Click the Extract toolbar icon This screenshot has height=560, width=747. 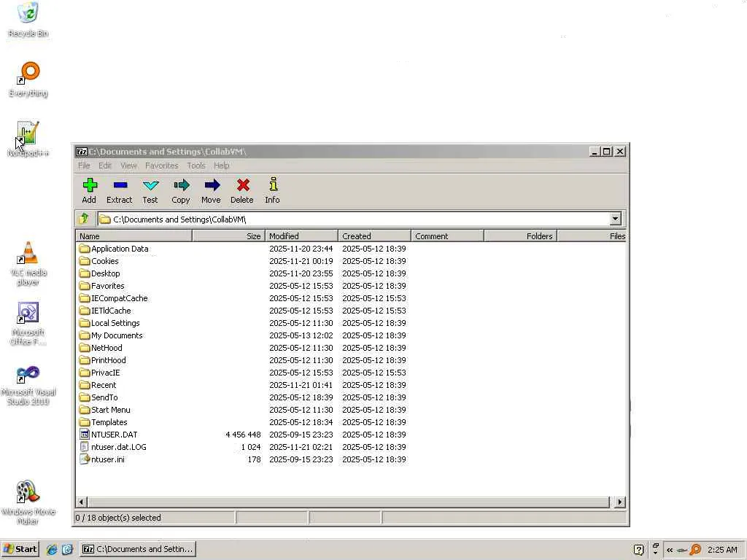(120, 184)
